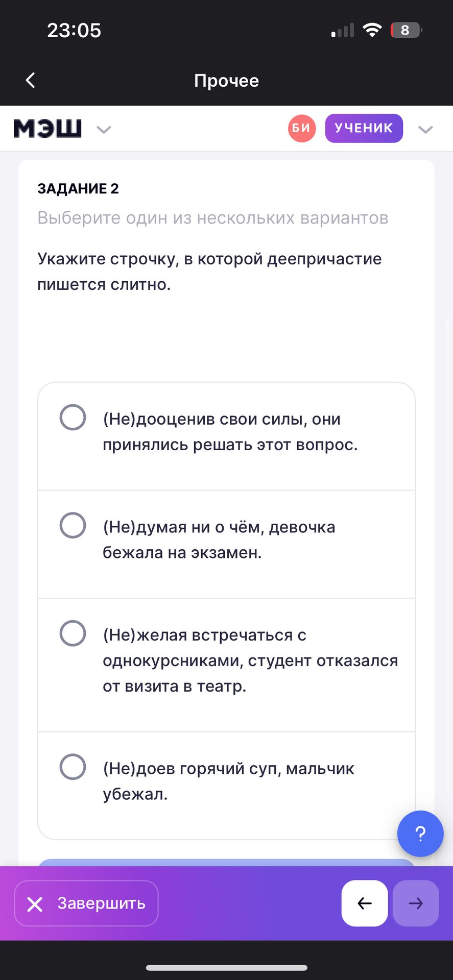This screenshot has width=453, height=980.
Task: Tap the ЗАДАНИЕ 2 heading
Action: click(78, 189)
